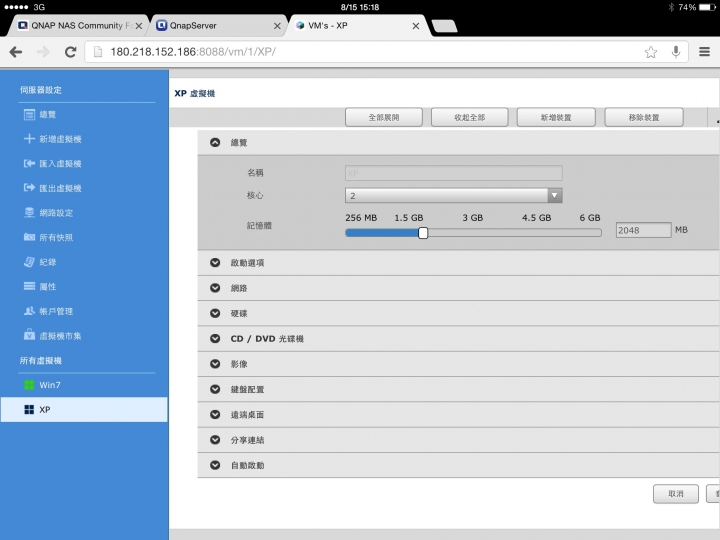The height and width of the screenshot is (540, 720).
Task: Close the QNAP NAS Community tab
Action: pos(139,26)
